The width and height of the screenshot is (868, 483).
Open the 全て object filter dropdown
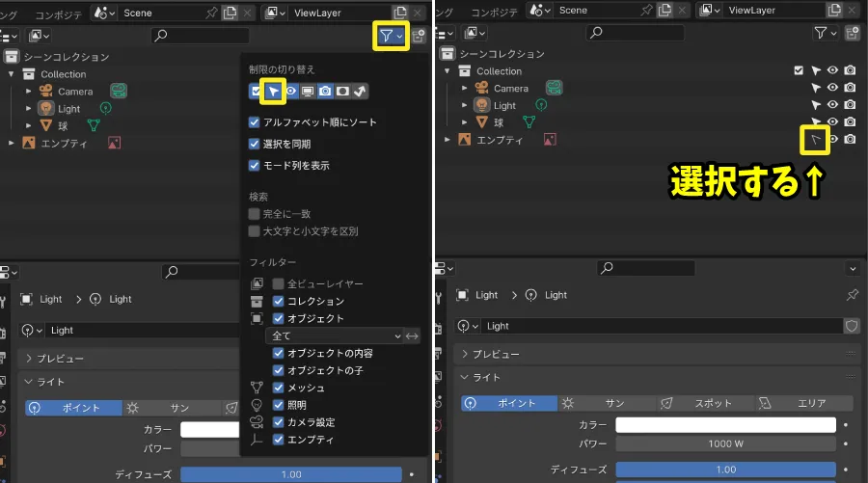coord(335,335)
